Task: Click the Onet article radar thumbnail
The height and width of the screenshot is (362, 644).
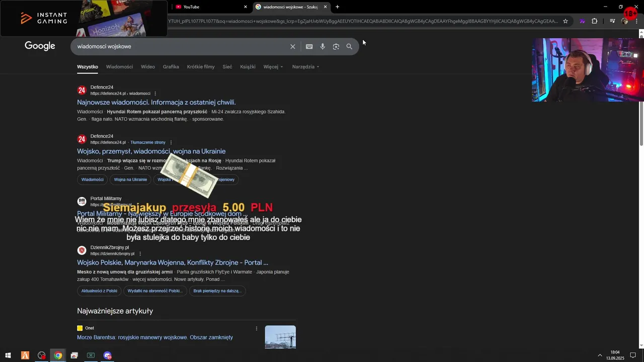Action: pos(280,337)
